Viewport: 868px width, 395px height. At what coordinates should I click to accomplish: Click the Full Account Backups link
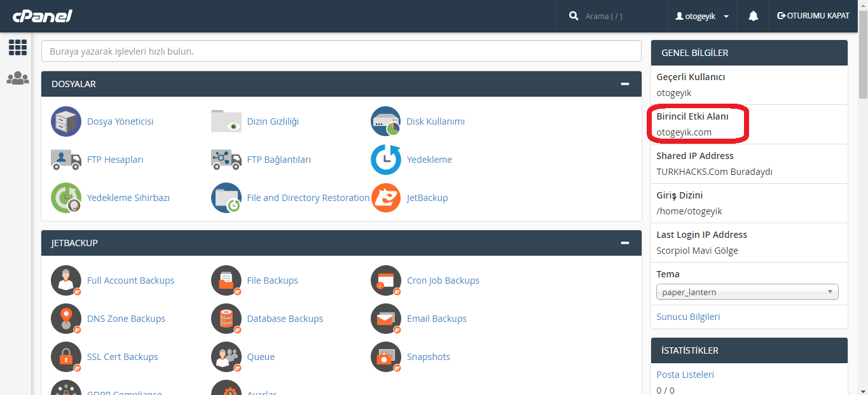tap(130, 281)
